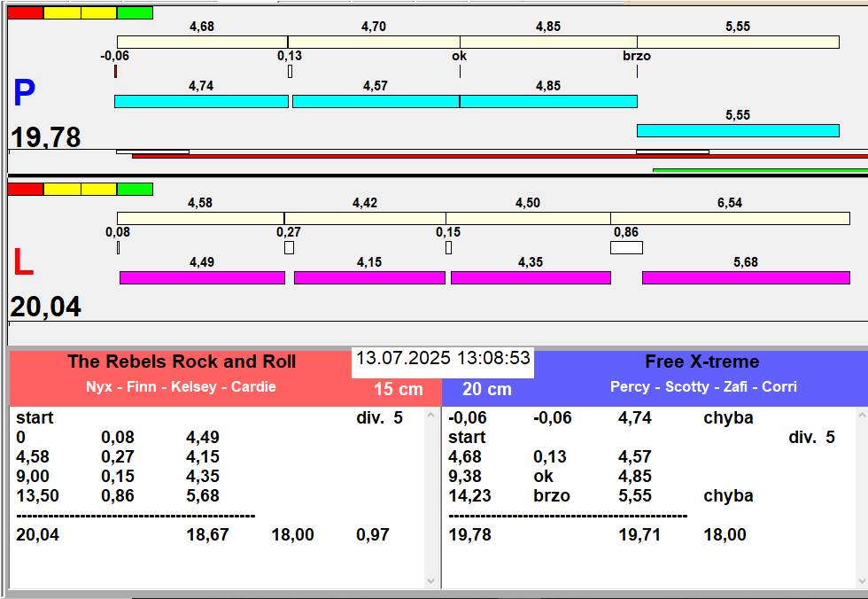Viewport: 868px width, 599px height.
Task: Click the 18,67 net time value
Action: 207,535
